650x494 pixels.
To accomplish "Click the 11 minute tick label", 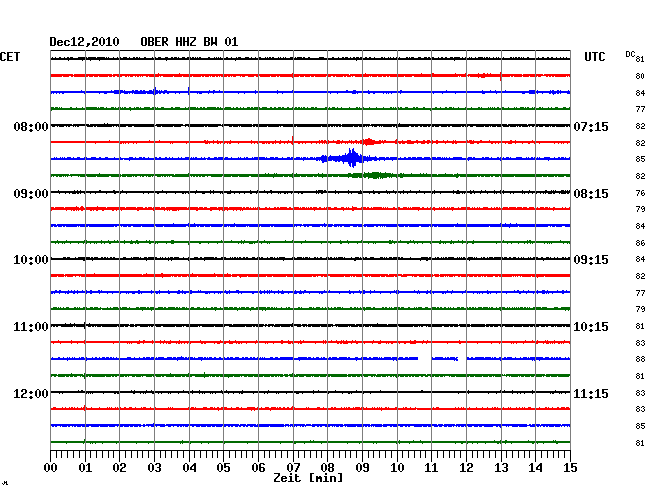I will [x=431, y=467].
